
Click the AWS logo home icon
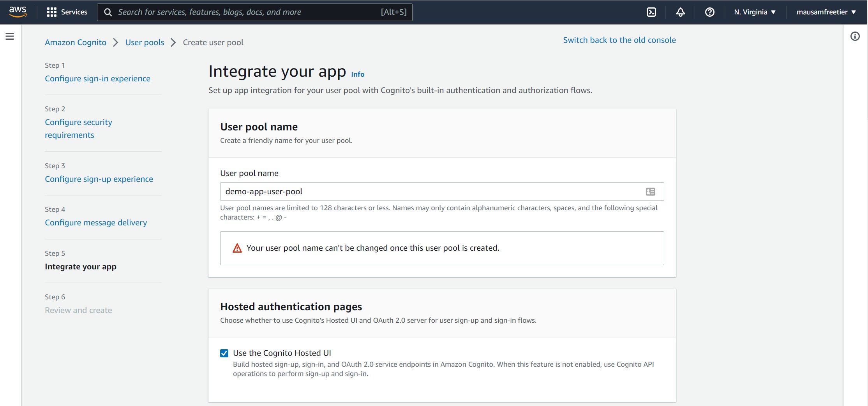point(18,12)
